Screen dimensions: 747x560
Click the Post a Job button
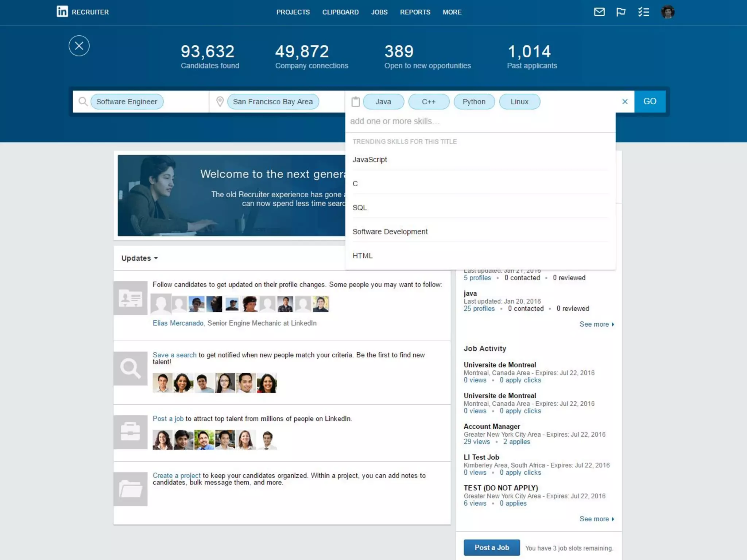(x=492, y=547)
